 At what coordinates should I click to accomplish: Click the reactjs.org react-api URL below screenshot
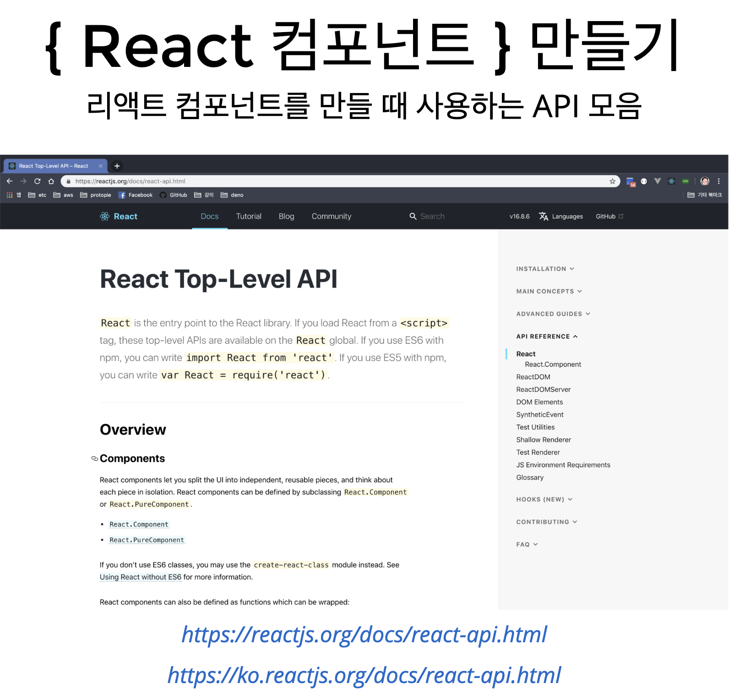click(x=364, y=635)
